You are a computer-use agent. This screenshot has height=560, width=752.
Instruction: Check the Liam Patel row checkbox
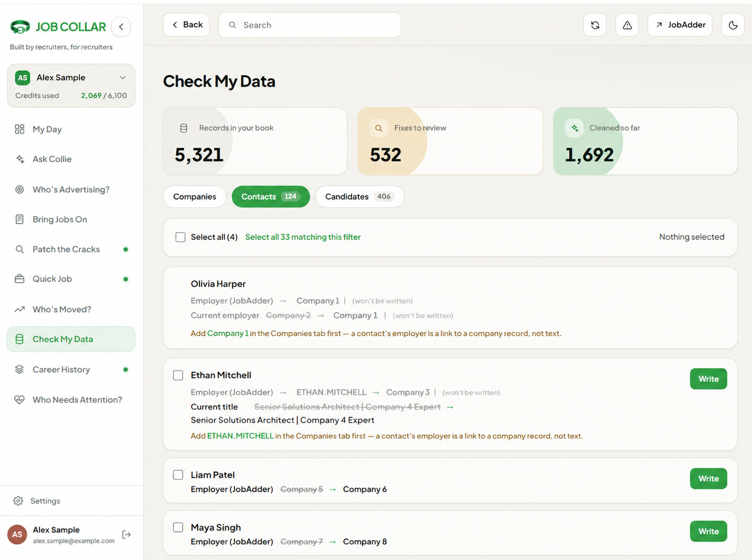tap(178, 475)
